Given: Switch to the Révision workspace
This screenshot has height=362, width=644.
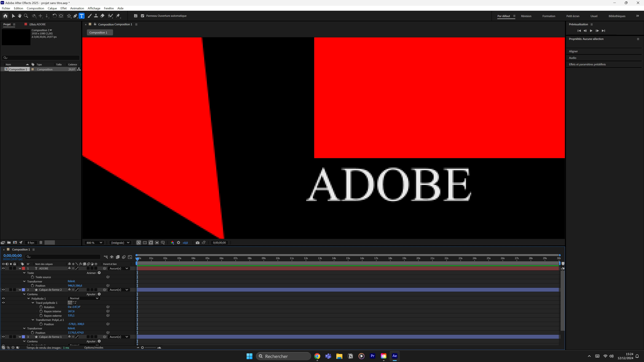Looking at the screenshot, I should (526, 16).
